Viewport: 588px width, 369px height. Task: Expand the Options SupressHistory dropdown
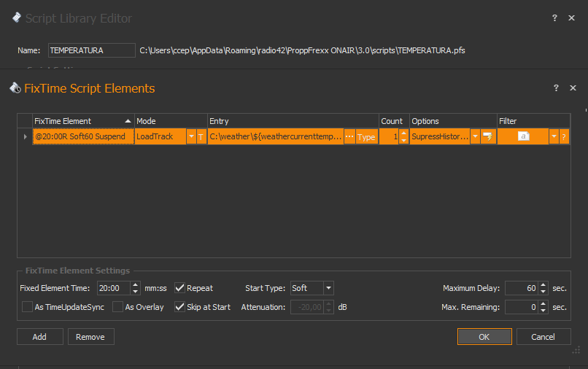(475, 136)
